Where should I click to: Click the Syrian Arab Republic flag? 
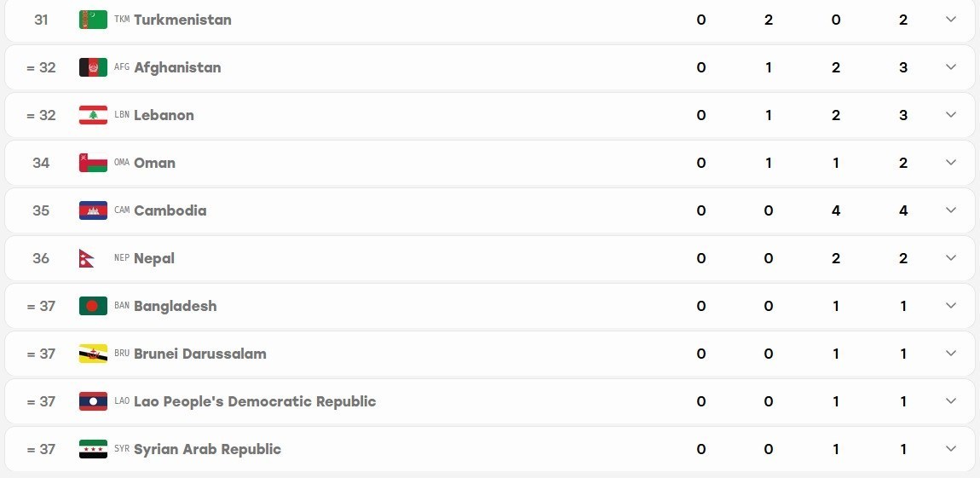click(93, 449)
